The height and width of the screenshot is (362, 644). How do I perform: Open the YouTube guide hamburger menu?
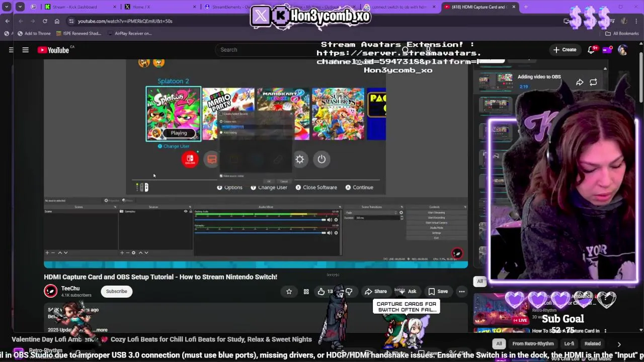pos(25,50)
